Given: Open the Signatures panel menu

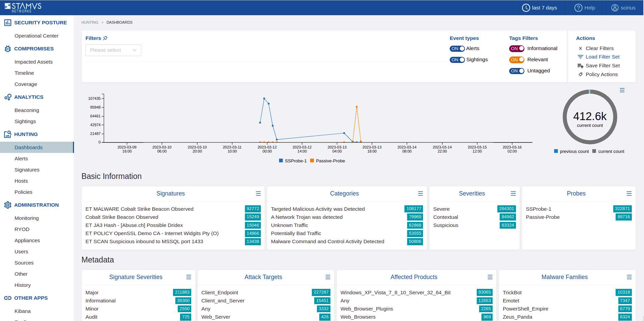Looking at the screenshot, I should 258,193.
